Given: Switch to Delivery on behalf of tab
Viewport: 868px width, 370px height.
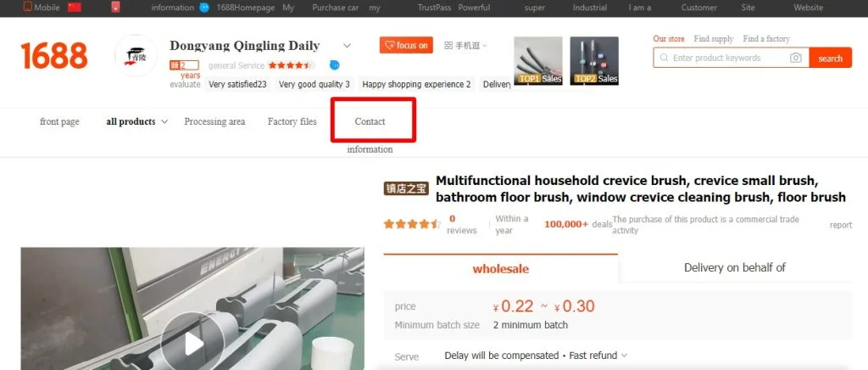Looking at the screenshot, I should (x=735, y=267).
